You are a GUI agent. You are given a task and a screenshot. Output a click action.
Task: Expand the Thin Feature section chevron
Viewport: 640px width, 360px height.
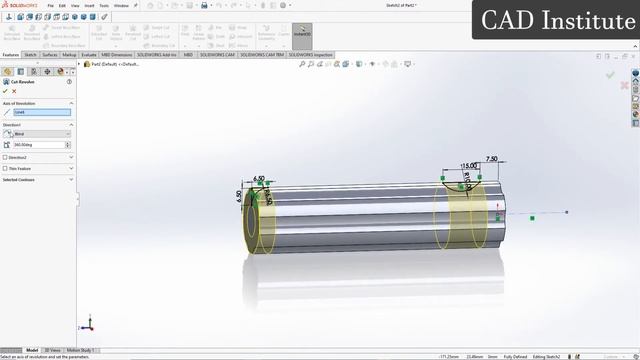(x=71, y=168)
